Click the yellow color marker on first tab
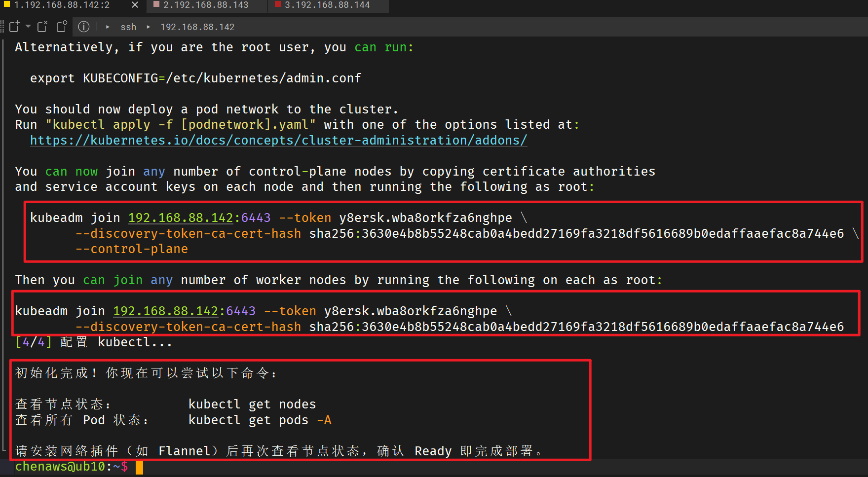The height and width of the screenshot is (477, 868). click(7, 4)
